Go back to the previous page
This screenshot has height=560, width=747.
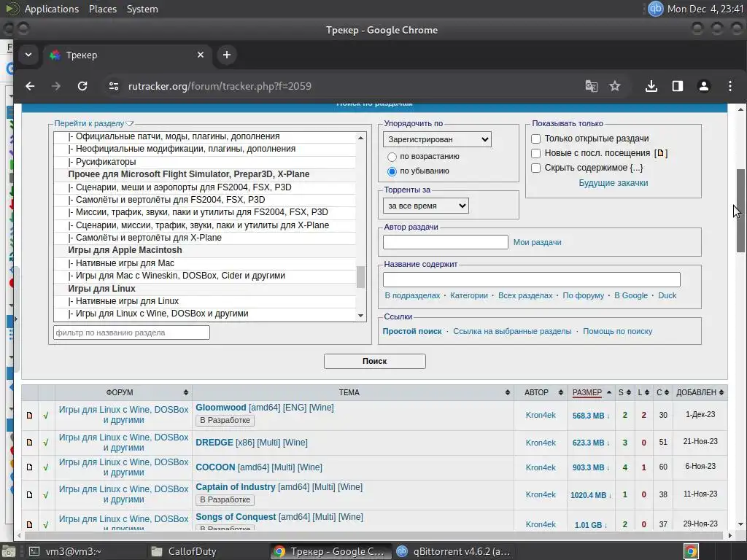click(x=30, y=86)
